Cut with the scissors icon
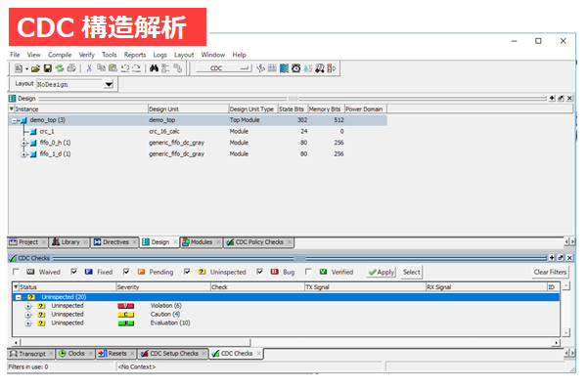Screen dimensions: 588x387 click(x=89, y=68)
